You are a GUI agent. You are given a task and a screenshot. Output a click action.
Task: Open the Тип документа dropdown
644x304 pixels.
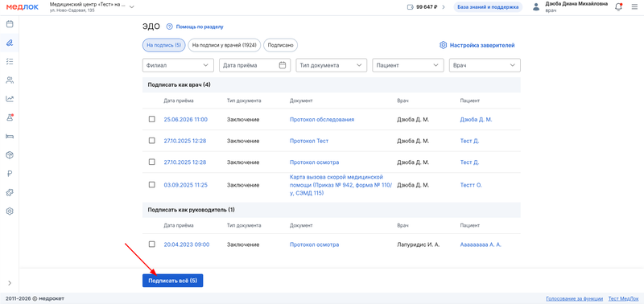tap(331, 65)
